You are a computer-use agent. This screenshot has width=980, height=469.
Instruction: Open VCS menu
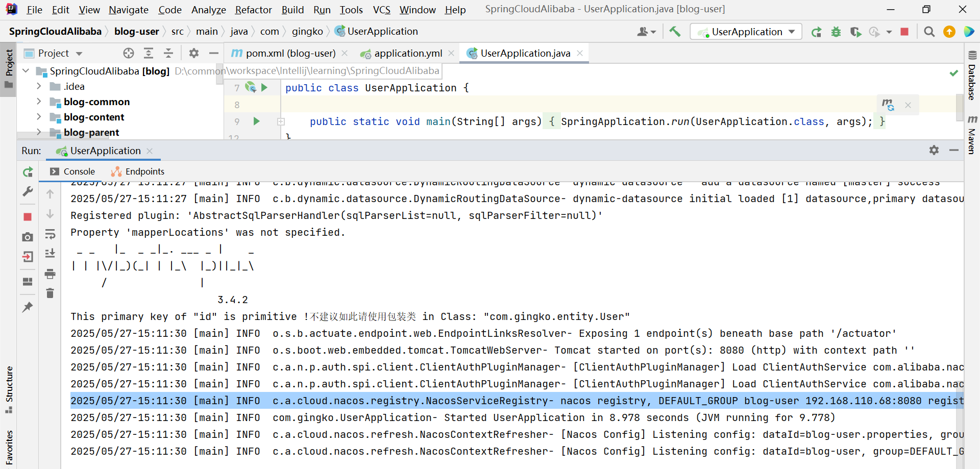tap(381, 10)
